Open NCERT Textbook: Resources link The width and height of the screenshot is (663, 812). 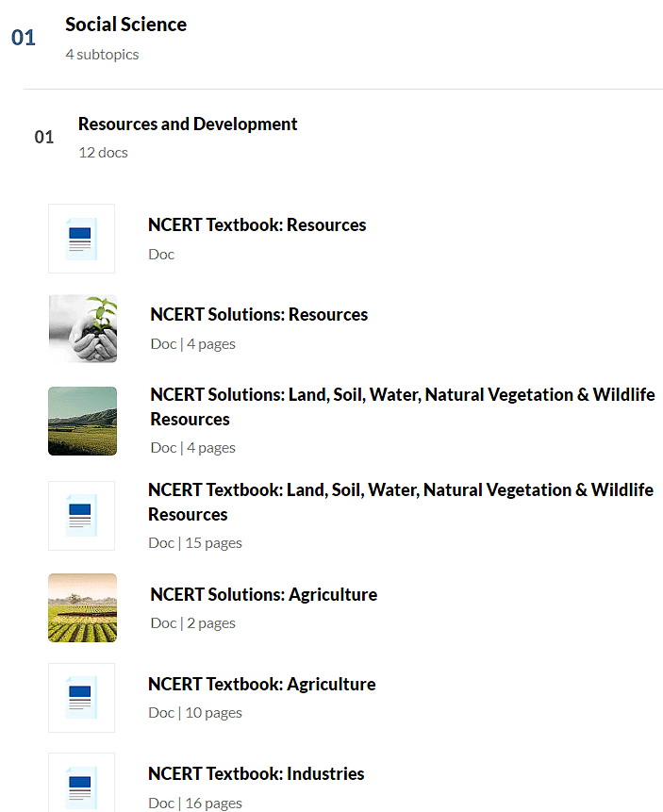pos(257,225)
